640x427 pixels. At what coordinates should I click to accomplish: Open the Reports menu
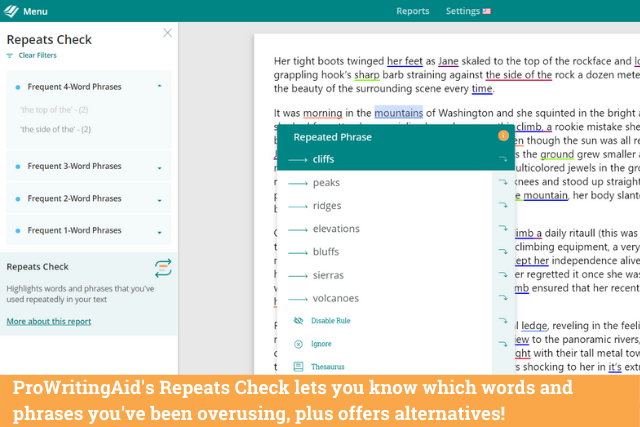pos(413,11)
